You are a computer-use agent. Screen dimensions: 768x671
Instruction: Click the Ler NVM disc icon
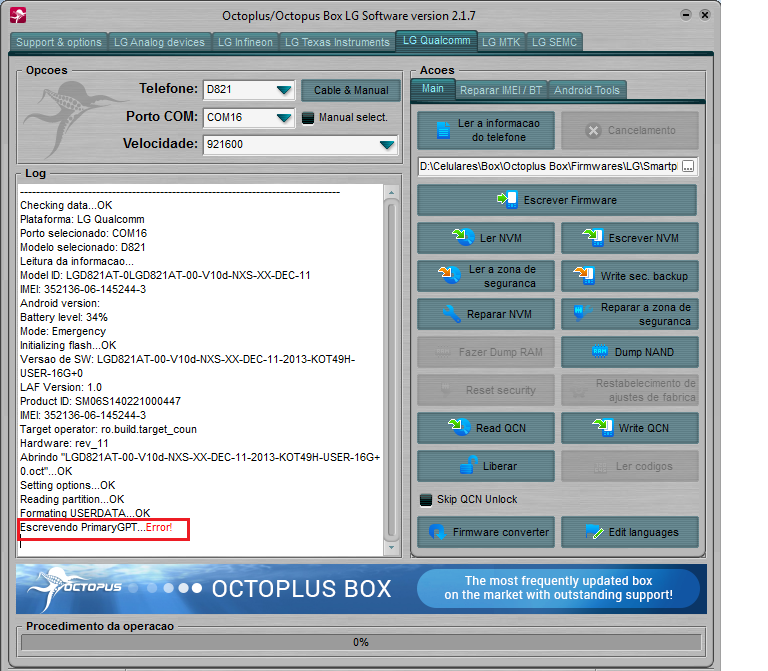pos(463,238)
